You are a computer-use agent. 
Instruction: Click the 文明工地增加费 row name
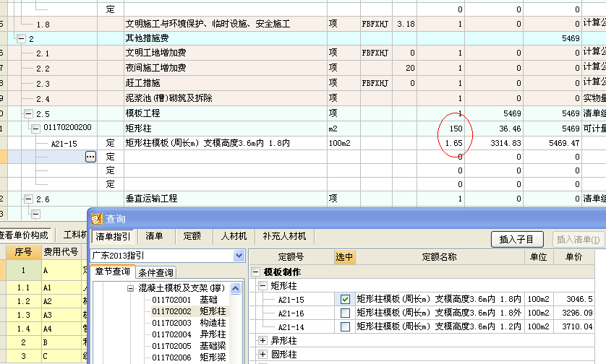click(x=226, y=53)
